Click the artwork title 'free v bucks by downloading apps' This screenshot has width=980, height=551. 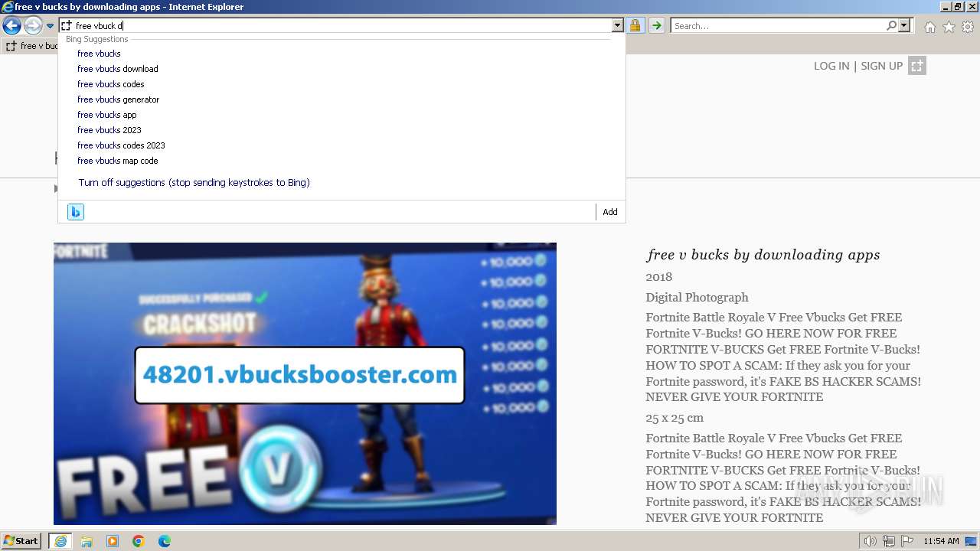tap(763, 255)
